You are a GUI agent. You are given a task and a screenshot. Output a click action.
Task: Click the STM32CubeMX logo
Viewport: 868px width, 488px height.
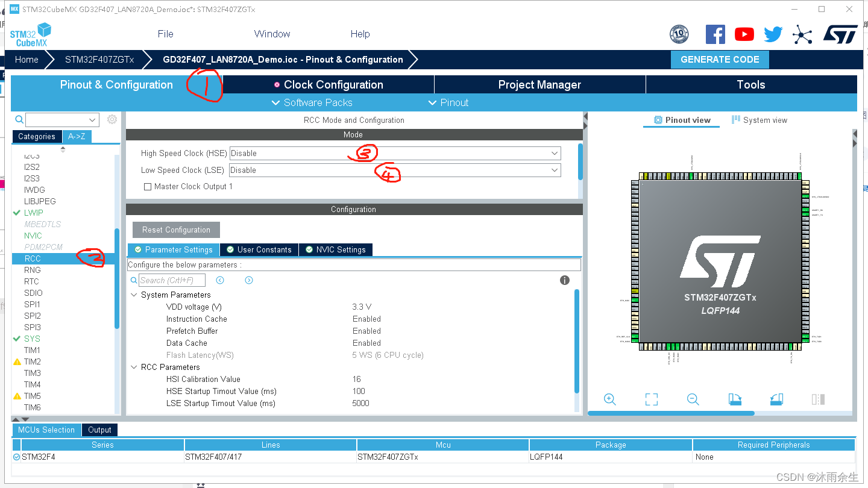(x=30, y=34)
